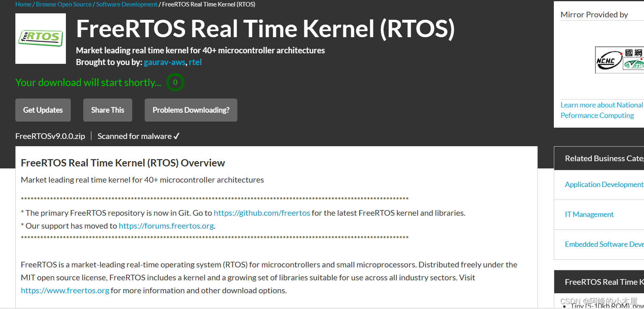Open Application Development category link
Screen dimensions: 644x309
[x=604, y=185]
